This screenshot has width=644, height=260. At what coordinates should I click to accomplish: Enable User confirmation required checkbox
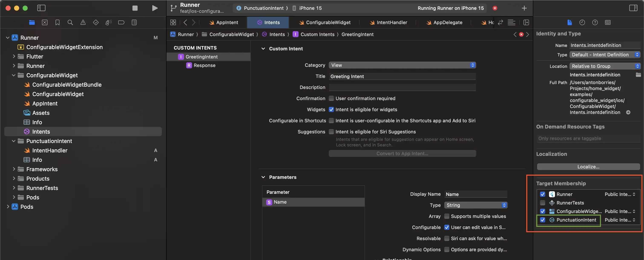point(331,98)
